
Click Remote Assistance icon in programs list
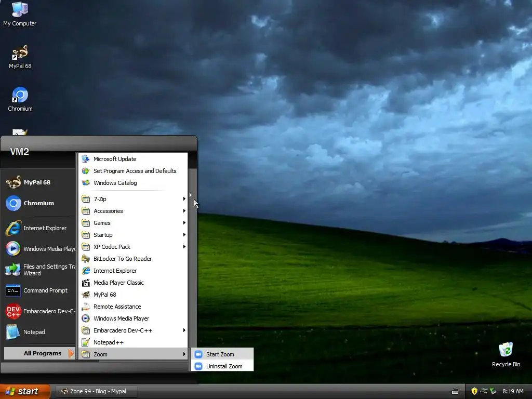(x=86, y=307)
